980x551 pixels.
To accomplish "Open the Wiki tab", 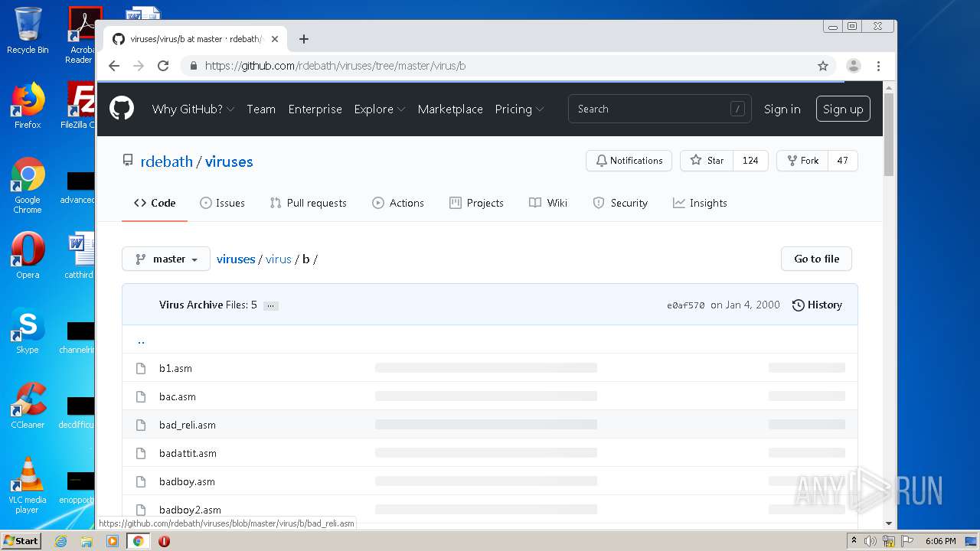I will point(548,203).
